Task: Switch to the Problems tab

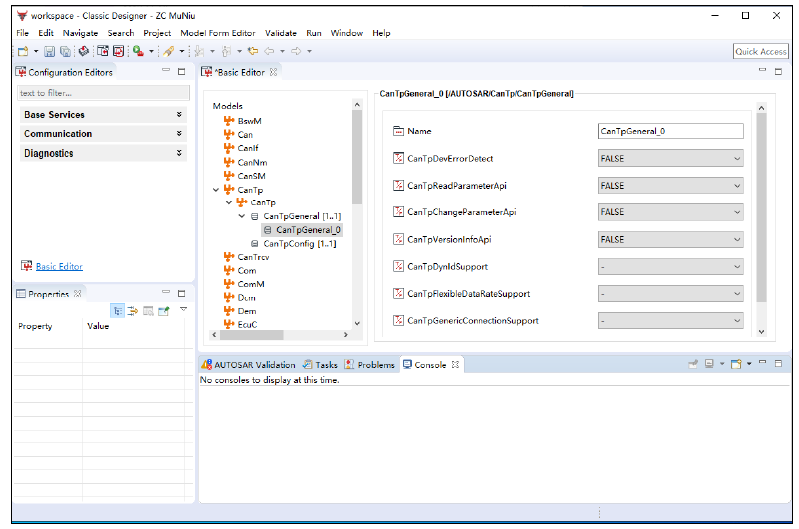Action: tap(370, 365)
